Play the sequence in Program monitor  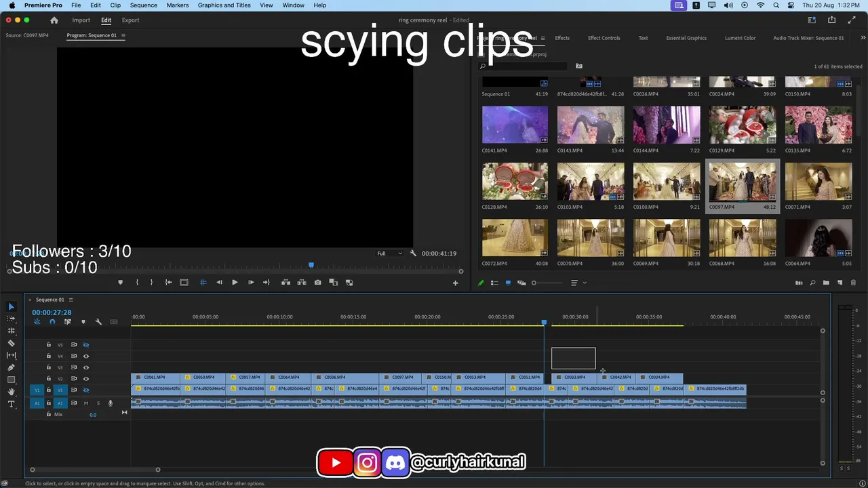(235, 283)
